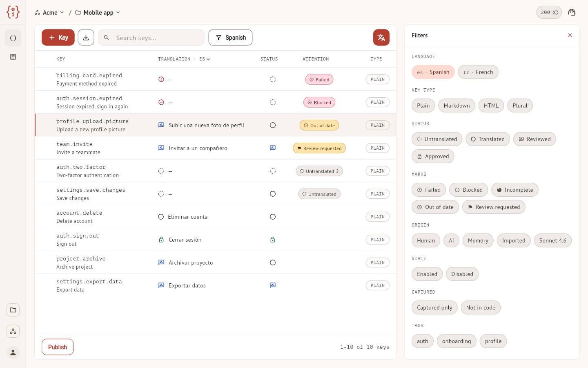This screenshot has width=588, height=368.
Task: Toggle the Captured only filter
Action: coord(434,308)
